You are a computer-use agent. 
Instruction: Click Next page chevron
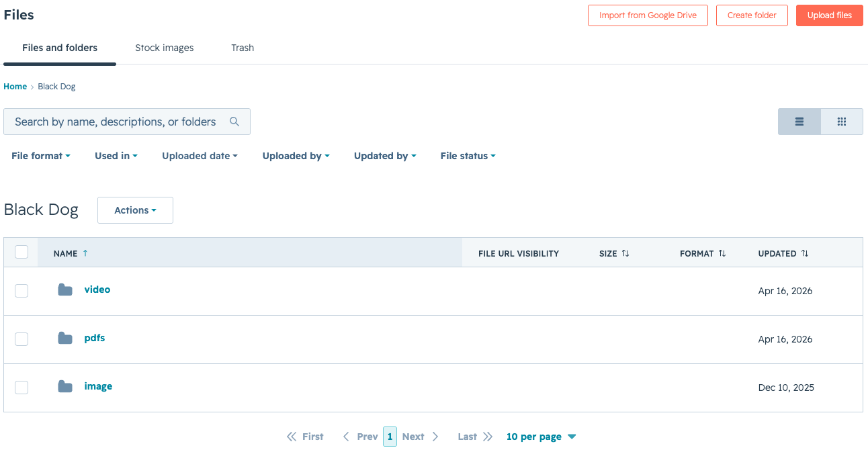click(x=435, y=437)
